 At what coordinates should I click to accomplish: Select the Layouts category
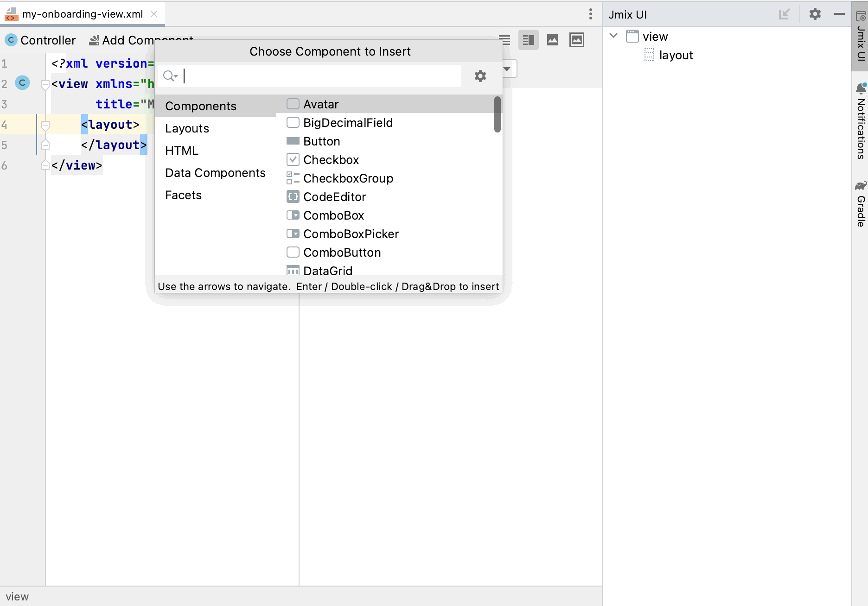pyautogui.click(x=187, y=128)
